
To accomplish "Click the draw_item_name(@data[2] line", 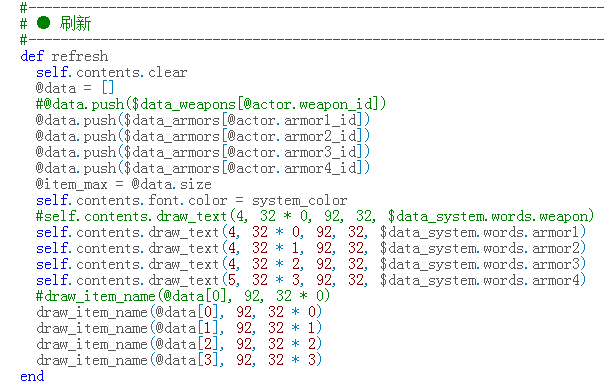I will click(179, 344).
